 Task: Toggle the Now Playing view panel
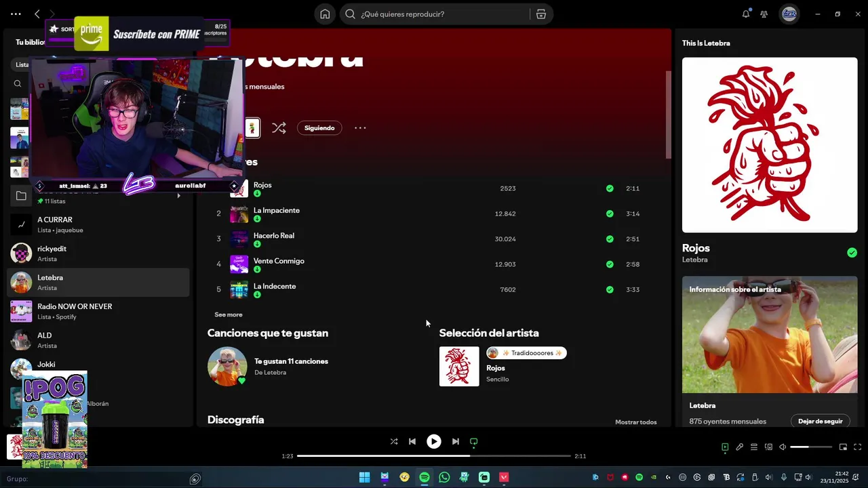(725, 447)
